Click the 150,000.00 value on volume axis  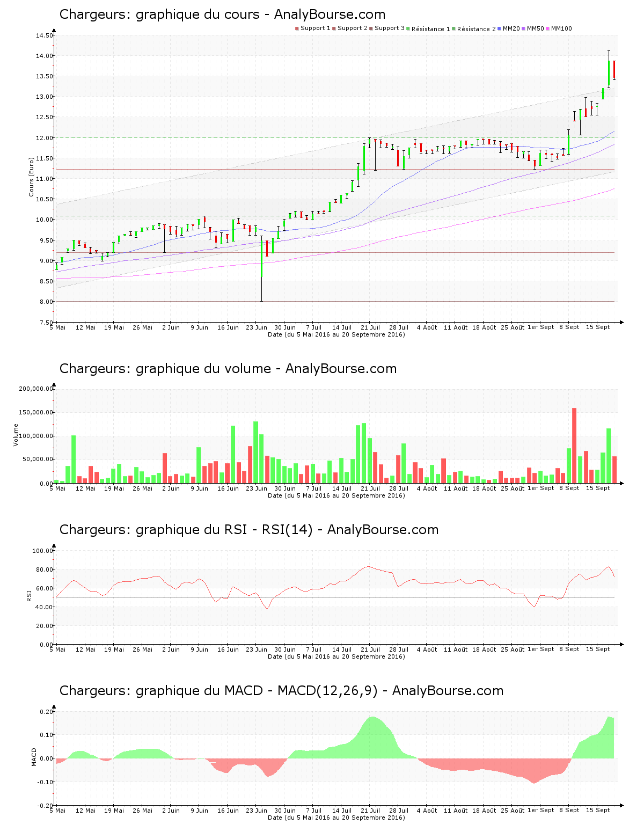(36, 413)
